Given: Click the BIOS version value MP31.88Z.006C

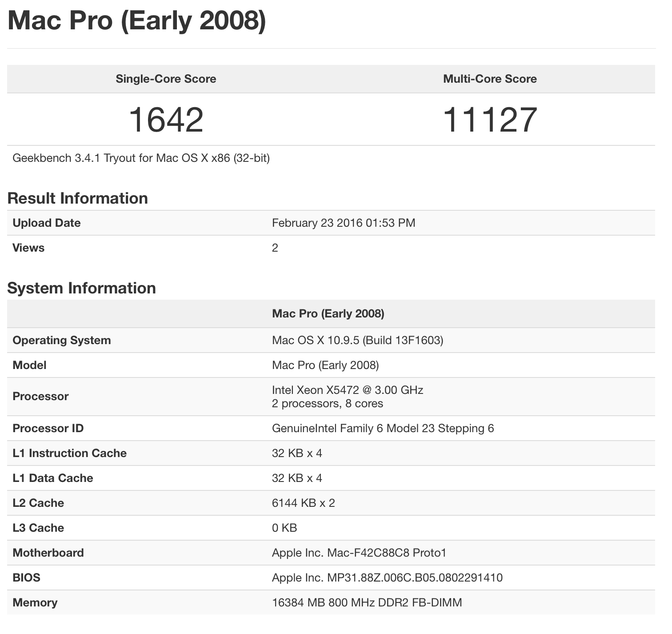Looking at the screenshot, I should coord(387,578).
